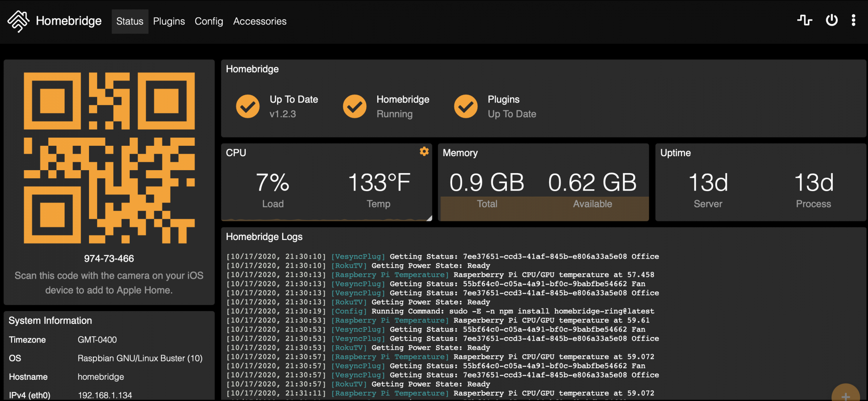Click the Up To Date checkmark icon
The width and height of the screenshot is (868, 401).
coord(248,106)
